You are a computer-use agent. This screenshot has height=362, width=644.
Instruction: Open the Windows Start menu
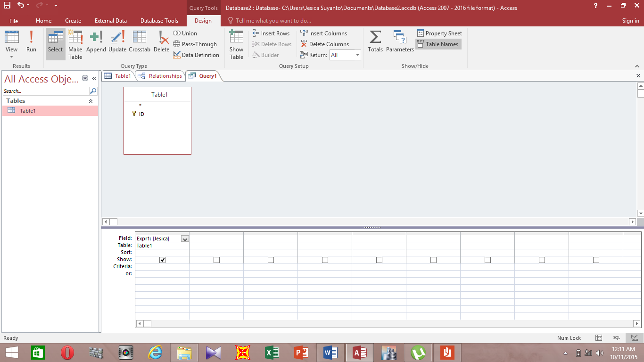pyautogui.click(x=11, y=352)
